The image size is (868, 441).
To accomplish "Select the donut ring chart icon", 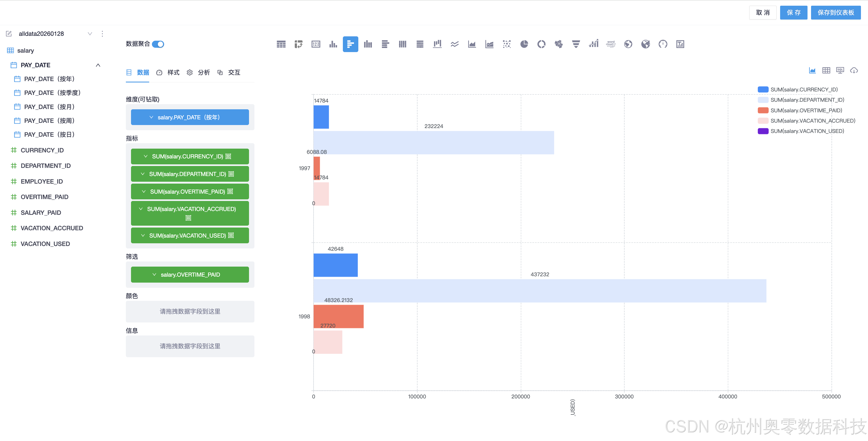I will point(541,44).
